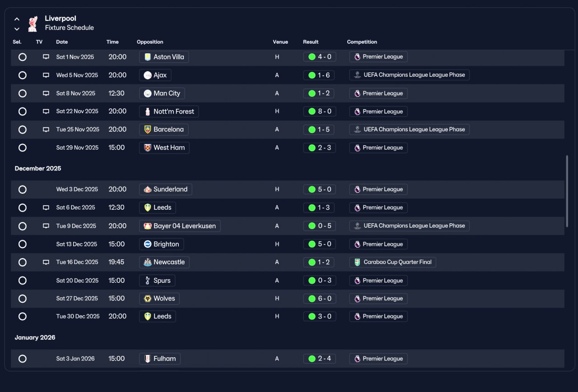Click the TV icon for Sat 6 Dec Leeds match
The width and height of the screenshot is (578, 392).
(46, 208)
